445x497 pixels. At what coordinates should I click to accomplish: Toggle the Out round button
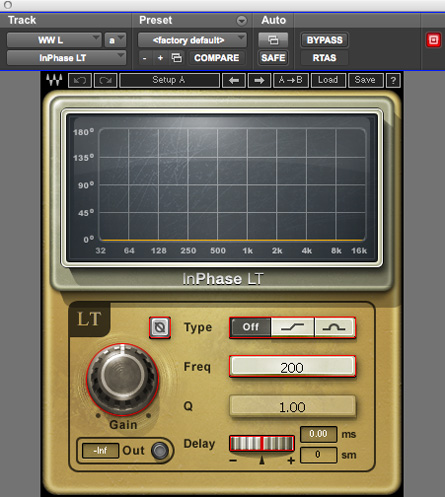click(160, 451)
